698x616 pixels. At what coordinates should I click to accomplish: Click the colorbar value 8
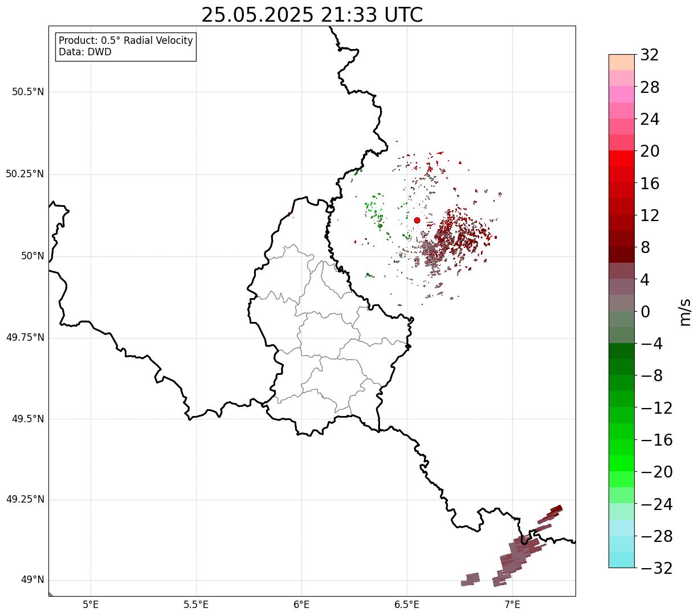[x=645, y=248]
